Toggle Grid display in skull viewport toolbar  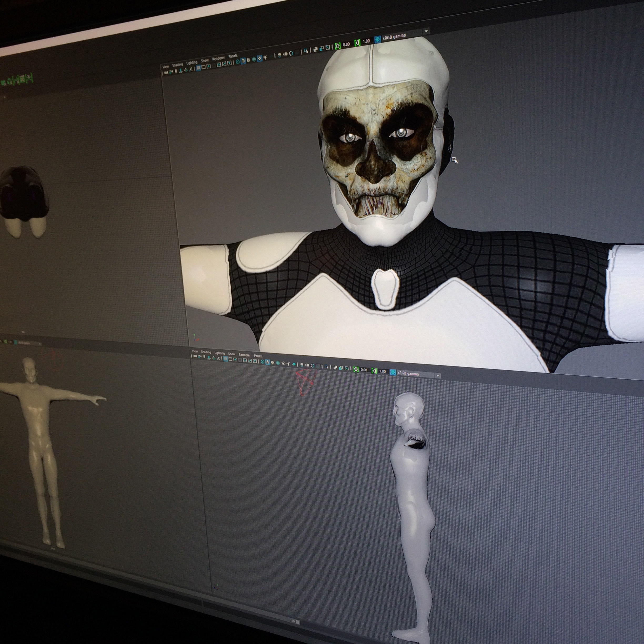tap(198, 68)
